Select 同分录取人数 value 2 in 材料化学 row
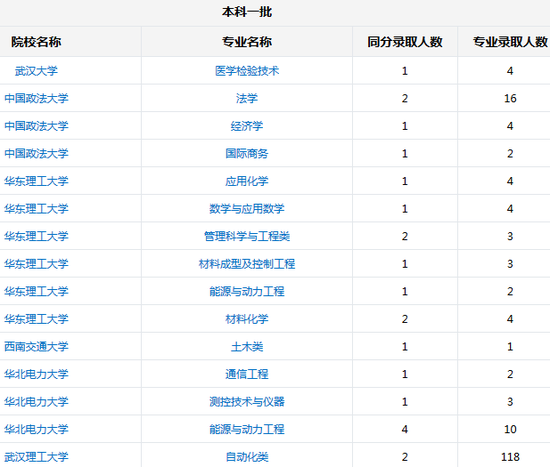Viewport: 550px width, 467px height. tap(405, 319)
